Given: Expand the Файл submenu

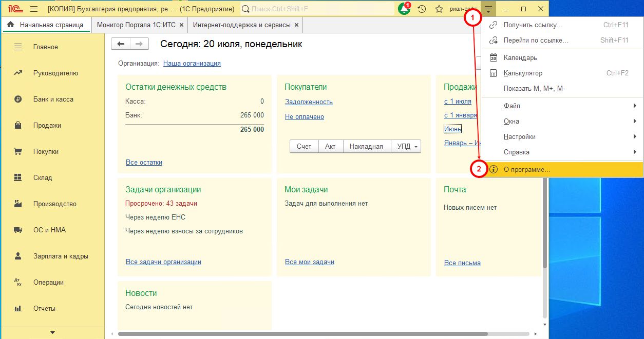Looking at the screenshot, I should [x=562, y=106].
